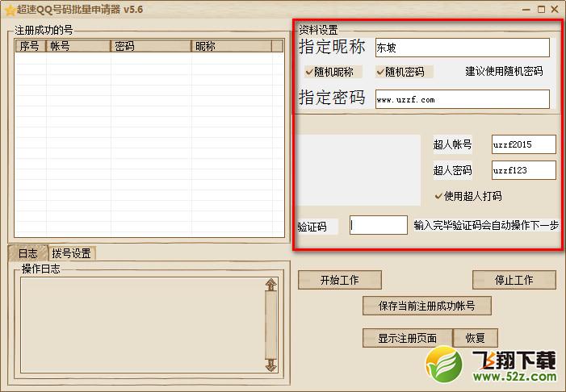The width and height of the screenshot is (566, 392).
Task: Click the 序号 column header
Action: pos(31,46)
